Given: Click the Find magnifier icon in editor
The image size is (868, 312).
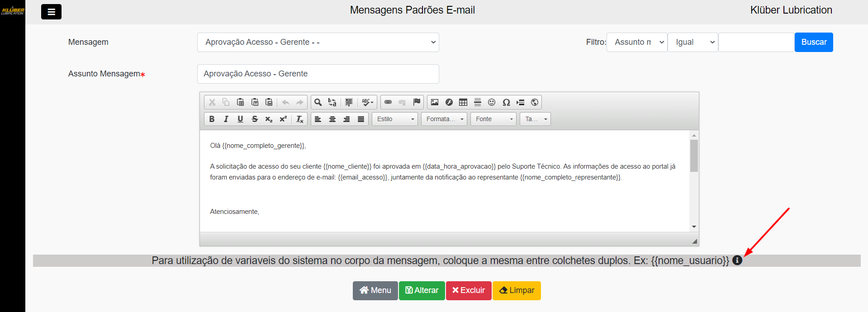Looking at the screenshot, I should 318,102.
